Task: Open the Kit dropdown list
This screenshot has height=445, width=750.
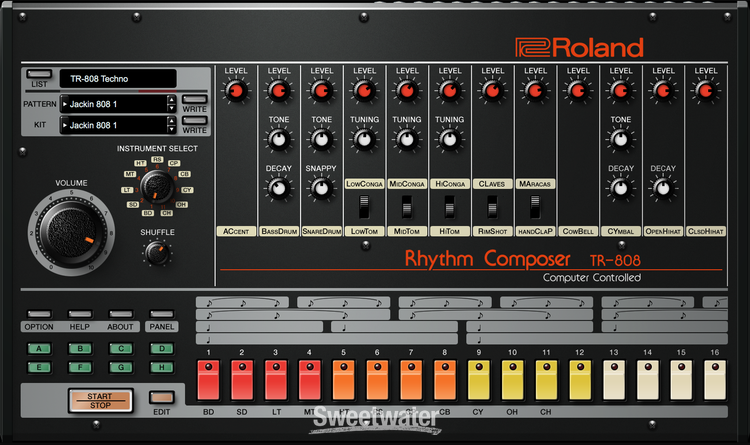Action: tap(111, 126)
